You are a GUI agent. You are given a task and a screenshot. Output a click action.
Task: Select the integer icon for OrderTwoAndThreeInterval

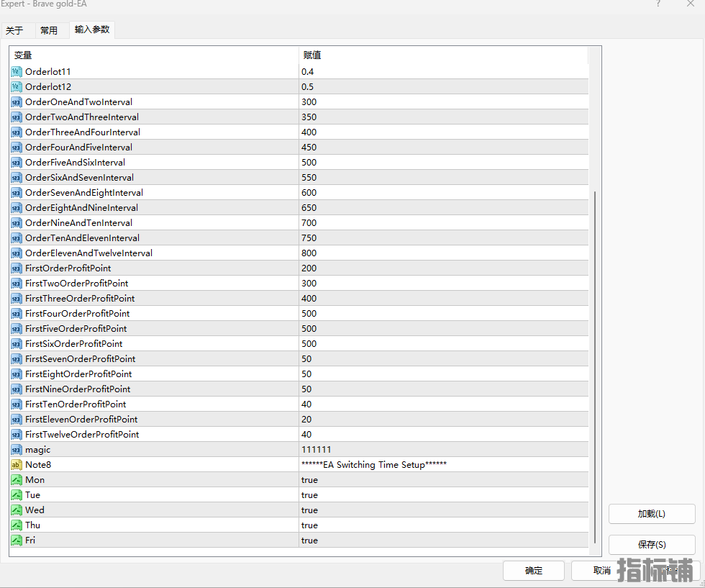tap(16, 117)
